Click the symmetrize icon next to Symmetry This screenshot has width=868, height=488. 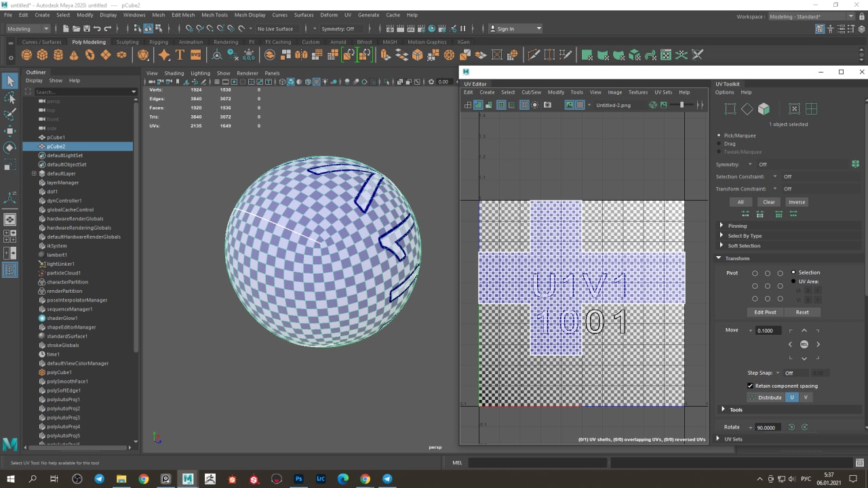click(x=856, y=164)
